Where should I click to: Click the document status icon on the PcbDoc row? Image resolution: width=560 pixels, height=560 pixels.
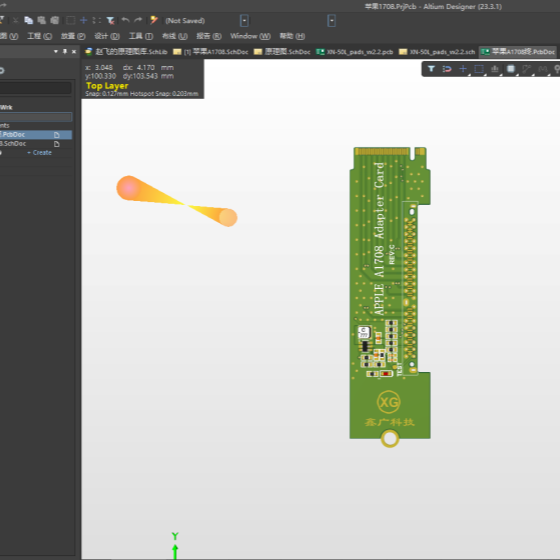[57, 135]
